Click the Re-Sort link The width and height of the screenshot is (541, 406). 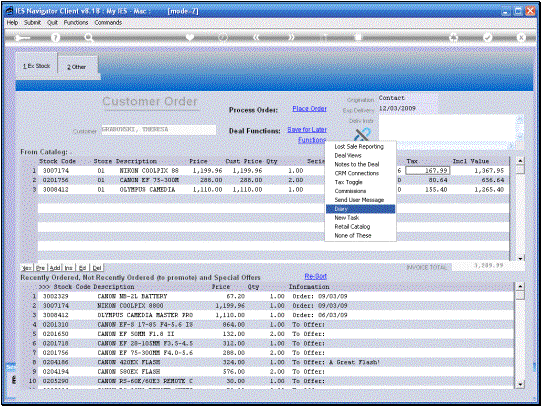315,276
